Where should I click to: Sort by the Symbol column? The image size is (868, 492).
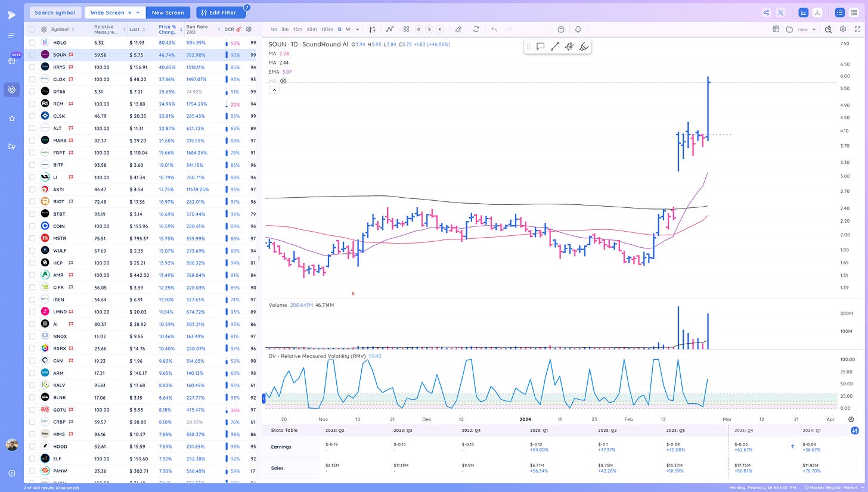pyautogui.click(x=62, y=29)
